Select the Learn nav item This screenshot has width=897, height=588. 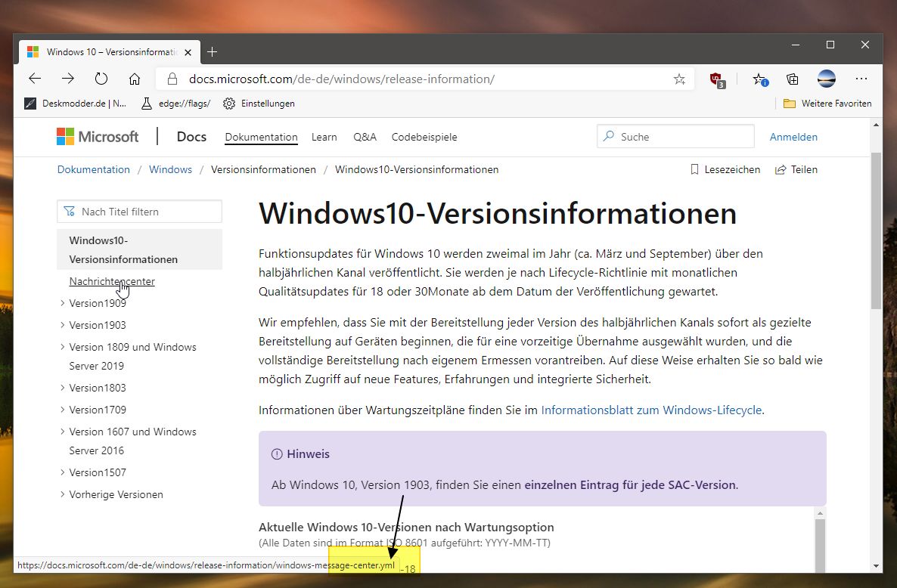click(x=324, y=137)
